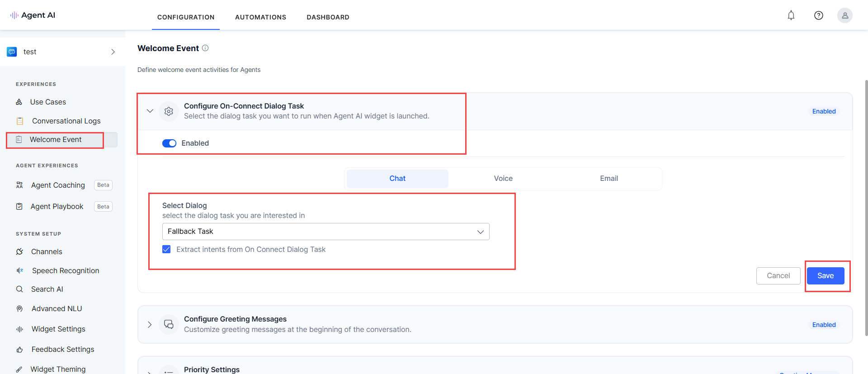Go to Feedback Settings
Image resolution: width=868 pixels, height=374 pixels.
pyautogui.click(x=63, y=349)
